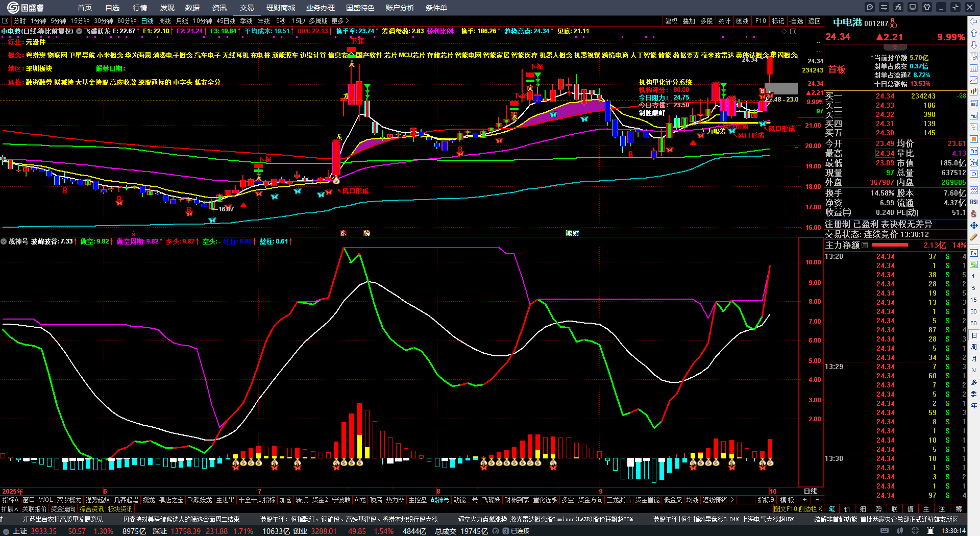Click the 国盛睿 logo icon
The height and width of the screenshot is (536, 980).
point(13,8)
